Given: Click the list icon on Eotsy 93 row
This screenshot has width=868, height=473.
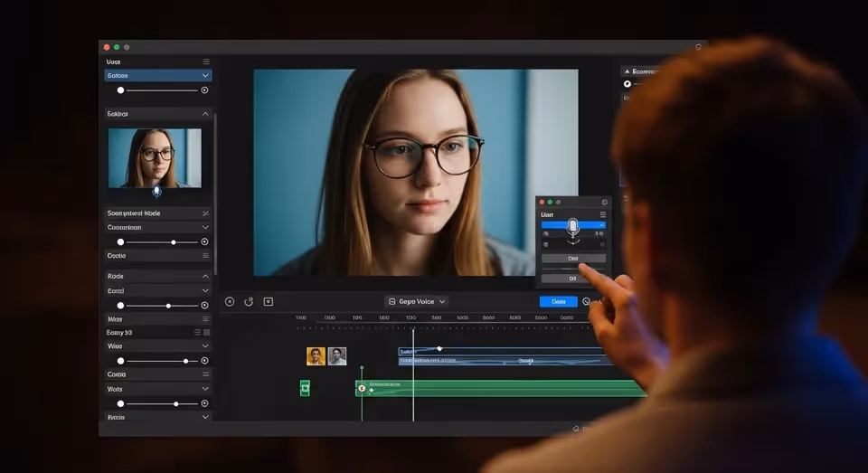Looking at the screenshot, I should tap(197, 332).
